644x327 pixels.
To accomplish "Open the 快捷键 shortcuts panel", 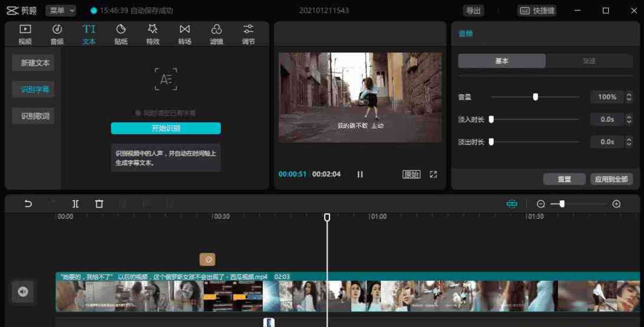I will (537, 11).
